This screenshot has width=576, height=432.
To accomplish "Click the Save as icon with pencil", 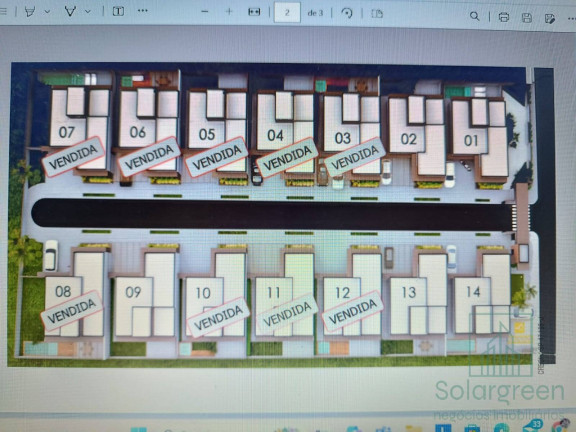I will pos(550,18).
